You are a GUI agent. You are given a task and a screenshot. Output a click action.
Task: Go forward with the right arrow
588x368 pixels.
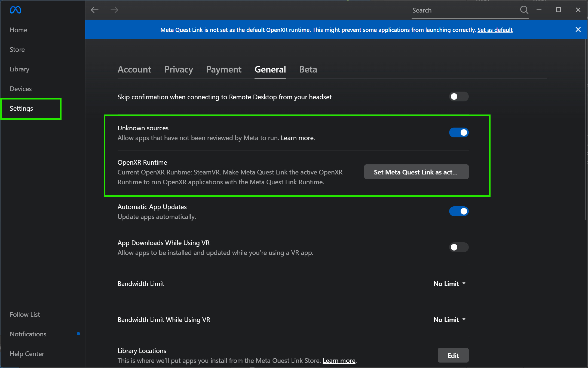pyautogui.click(x=114, y=10)
